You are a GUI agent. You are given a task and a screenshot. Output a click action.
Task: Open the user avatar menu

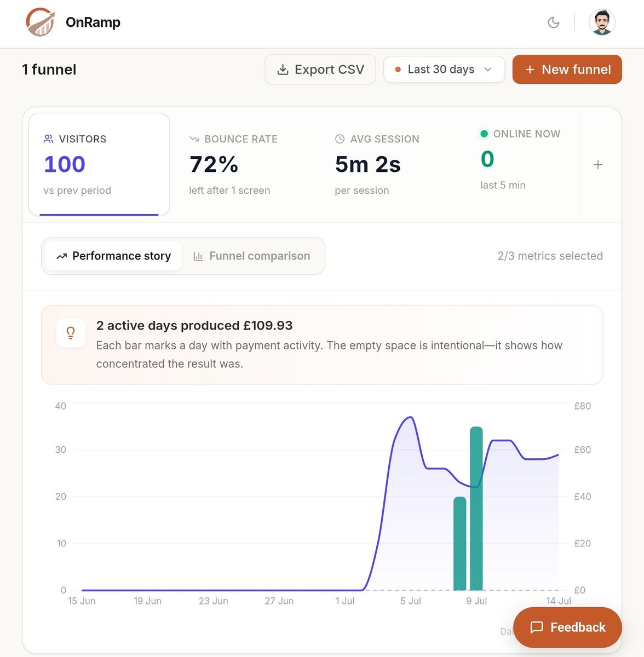click(602, 22)
